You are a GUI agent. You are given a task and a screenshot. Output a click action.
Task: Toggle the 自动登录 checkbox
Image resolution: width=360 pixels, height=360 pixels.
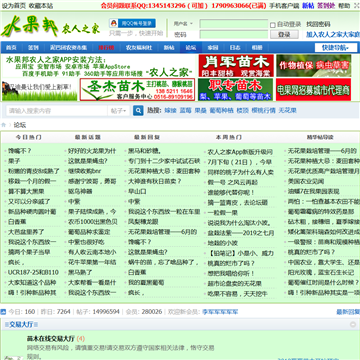(x=272, y=25)
